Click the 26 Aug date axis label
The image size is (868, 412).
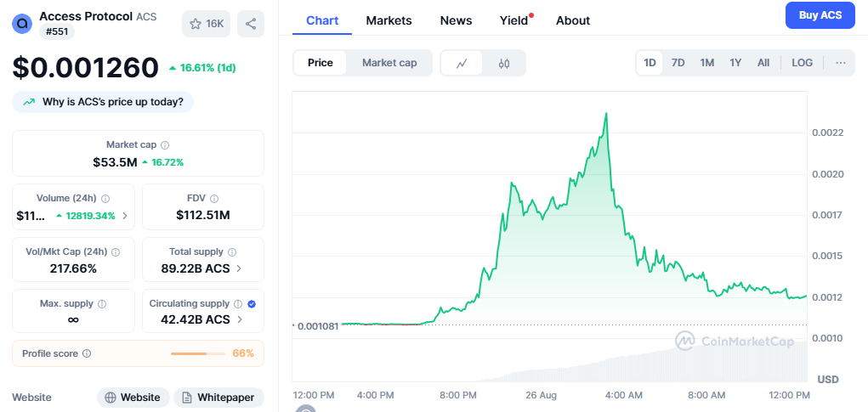[x=540, y=395]
